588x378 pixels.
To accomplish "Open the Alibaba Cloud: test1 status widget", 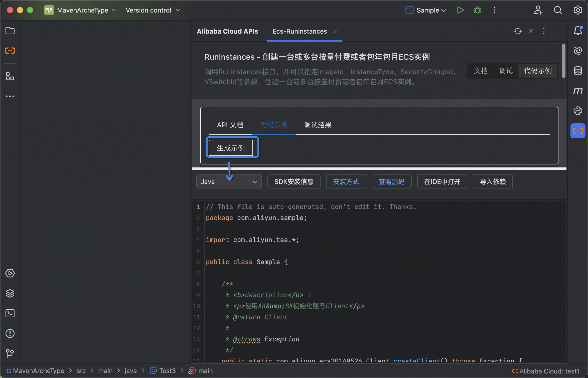I will point(546,371).
